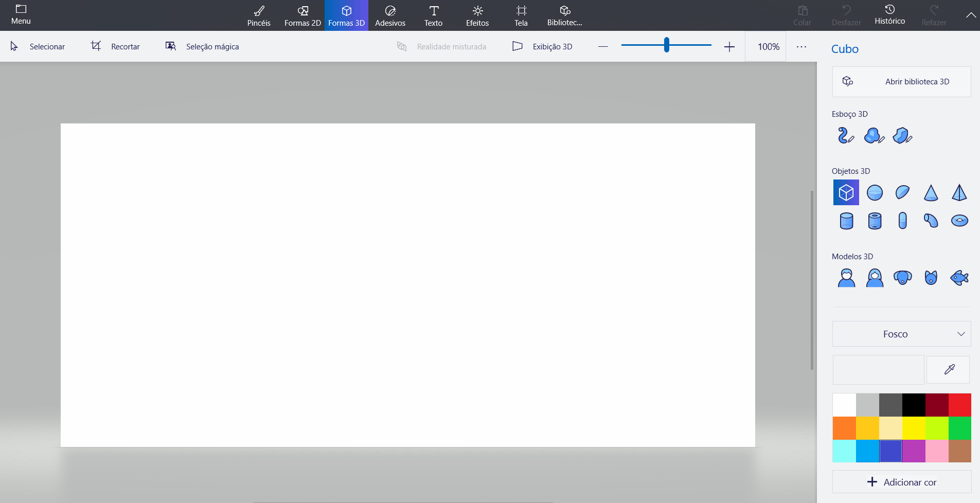The width and height of the screenshot is (980, 503).
Task: Choose the red color swatch
Action: [x=960, y=405]
